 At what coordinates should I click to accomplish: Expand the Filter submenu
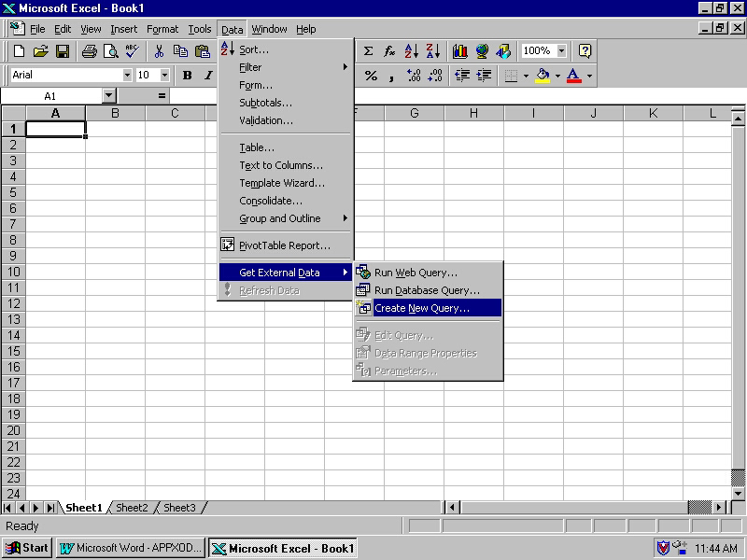pos(286,67)
